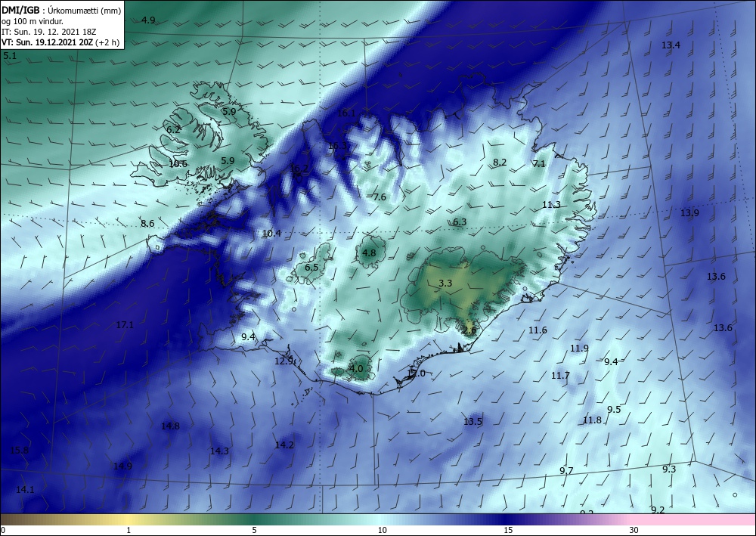Click the 'og 100 m vindur.' subtitle
The width and height of the screenshot is (756, 536).
(32, 21)
